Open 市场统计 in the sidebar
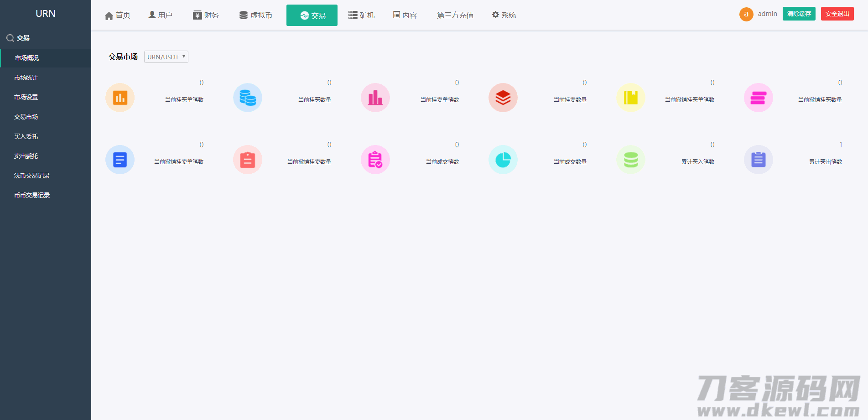Screen dimensions: 868x420 tap(26, 78)
